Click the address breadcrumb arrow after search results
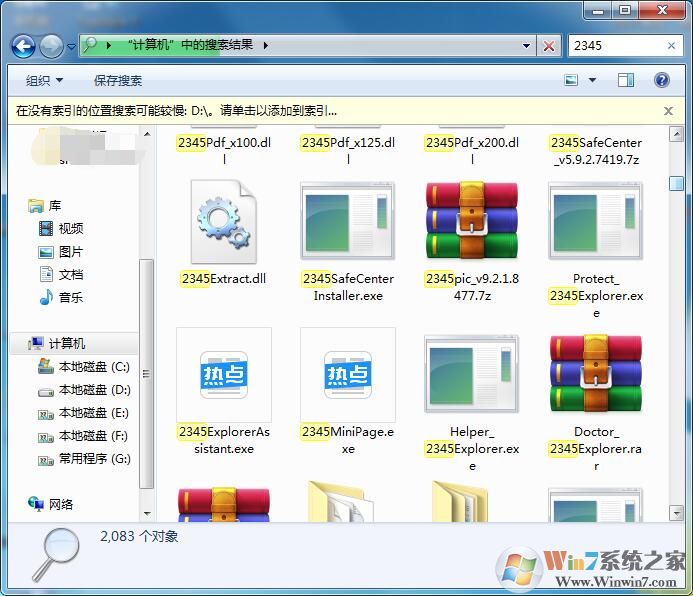The height and width of the screenshot is (596, 693). pos(266,46)
